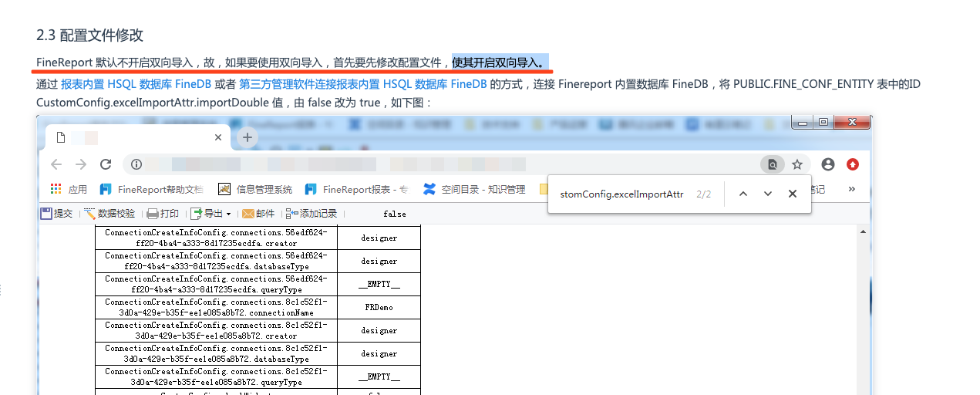Open the 空间目录 - 知识管理 bookmark

point(474,189)
